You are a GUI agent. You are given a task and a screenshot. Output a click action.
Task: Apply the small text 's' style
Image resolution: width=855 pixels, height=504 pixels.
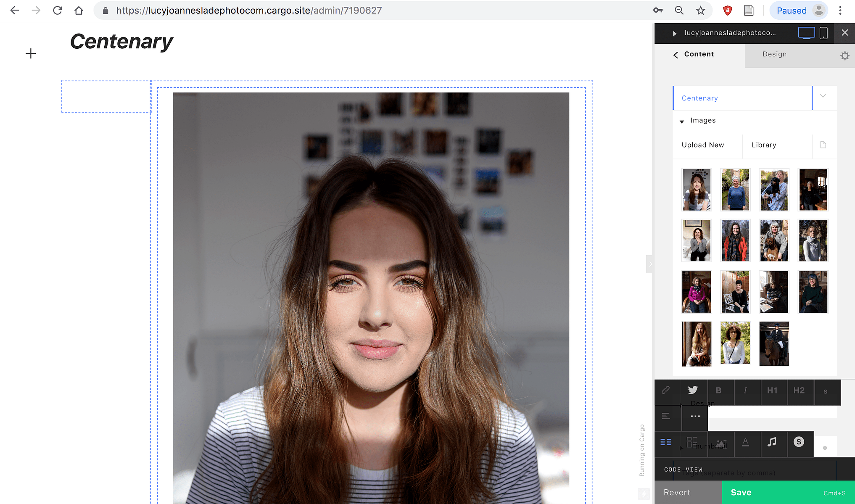point(826,391)
